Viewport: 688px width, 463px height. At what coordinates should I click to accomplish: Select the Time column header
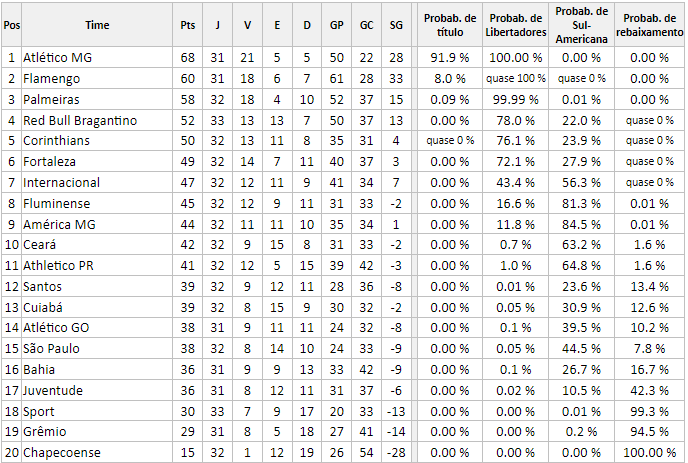coord(97,25)
